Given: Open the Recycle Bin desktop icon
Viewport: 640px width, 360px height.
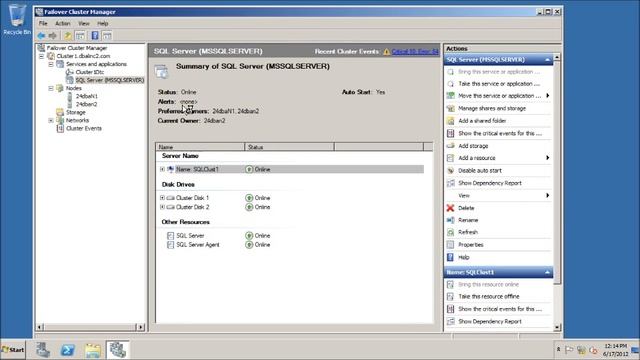Looking at the screenshot, I should tap(17, 20).
